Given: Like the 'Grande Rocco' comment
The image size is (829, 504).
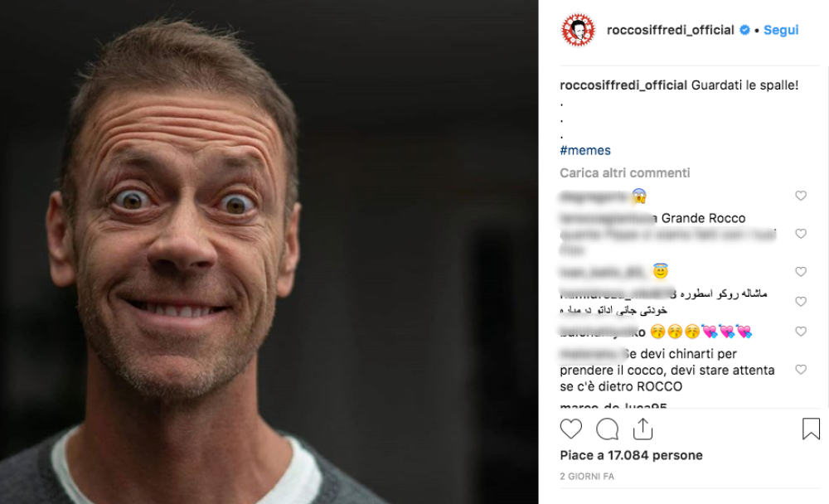Looking at the screenshot, I should [801, 234].
